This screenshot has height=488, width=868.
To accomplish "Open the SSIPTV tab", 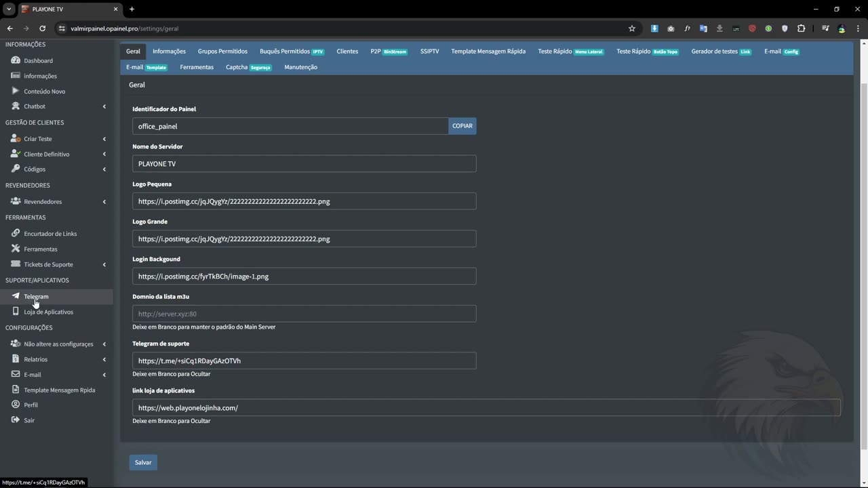I will point(429,52).
